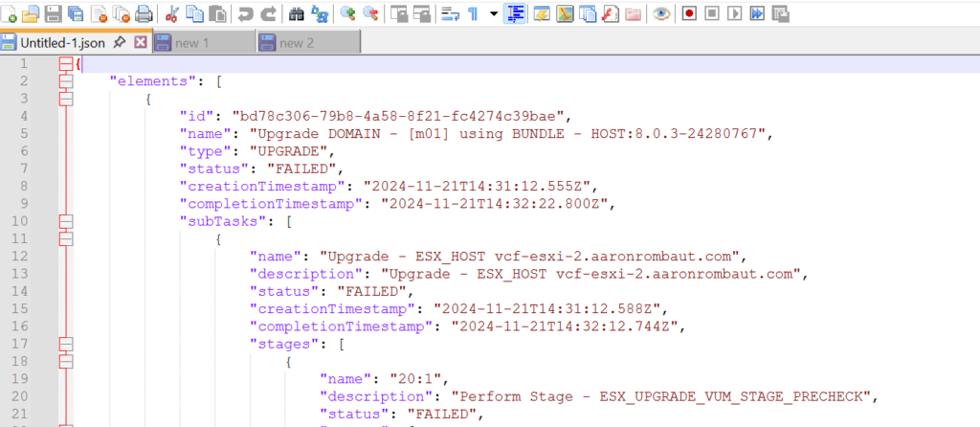Toggle Show All Characters pilcrow icon
The height and width of the screenshot is (427, 980).
point(473,13)
